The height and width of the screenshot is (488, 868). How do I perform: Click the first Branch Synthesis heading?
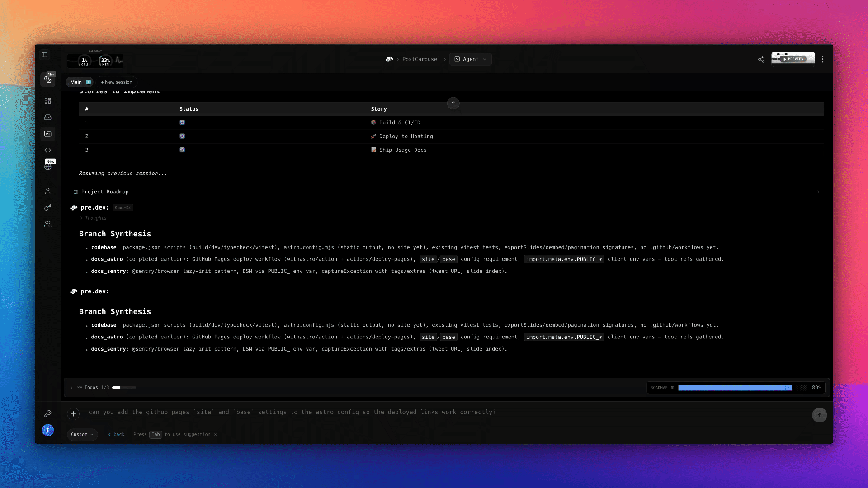(x=115, y=234)
